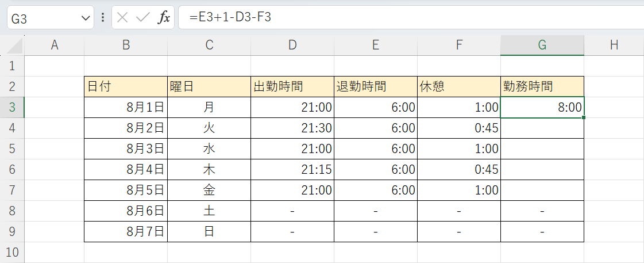Click the 勤務時間 header cell
The height and width of the screenshot is (263, 644).
point(542,86)
